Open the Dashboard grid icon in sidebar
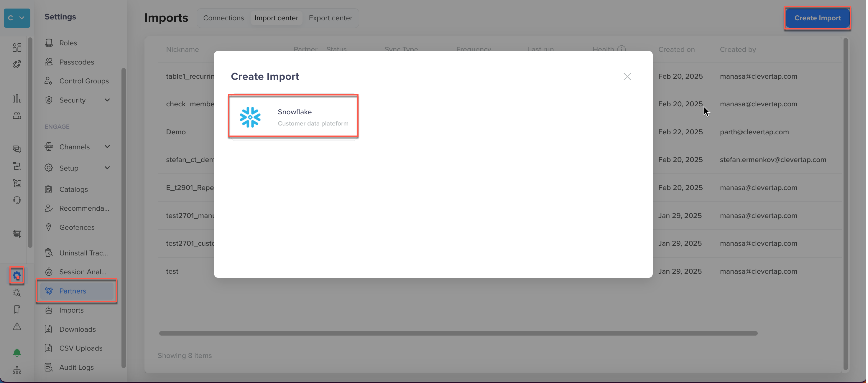The height and width of the screenshot is (383, 868). (17, 47)
